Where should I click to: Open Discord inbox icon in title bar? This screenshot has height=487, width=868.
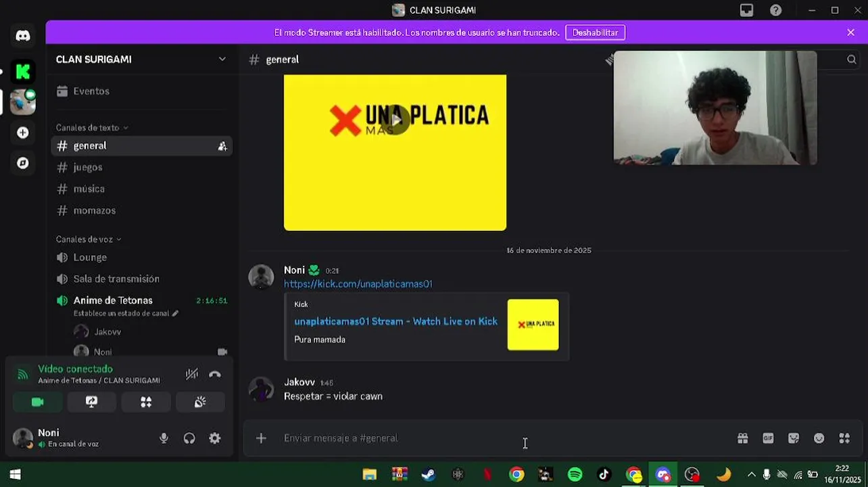coord(746,10)
